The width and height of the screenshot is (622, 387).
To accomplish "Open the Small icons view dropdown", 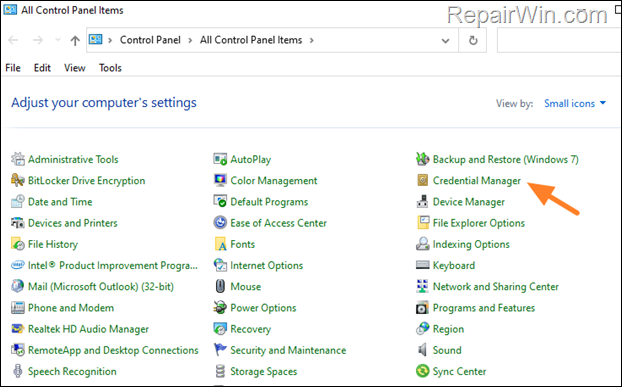I will [575, 103].
